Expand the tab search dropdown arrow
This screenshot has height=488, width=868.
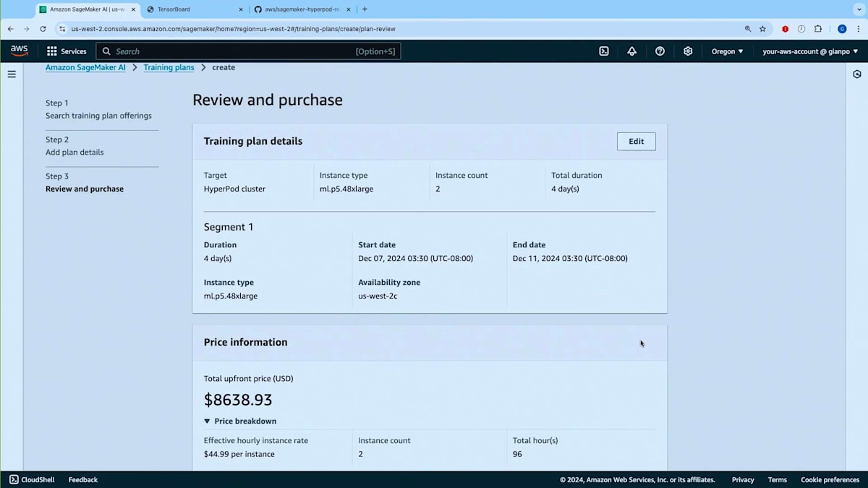[x=859, y=9]
